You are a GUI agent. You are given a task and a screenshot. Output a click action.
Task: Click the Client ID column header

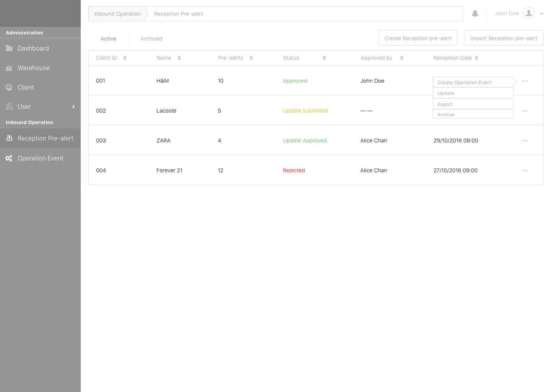click(x=106, y=58)
